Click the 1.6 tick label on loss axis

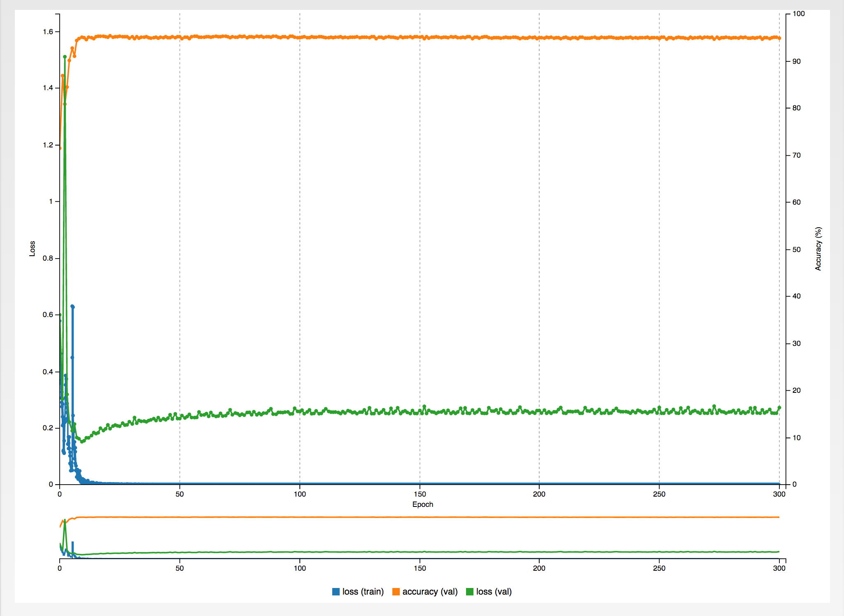[48, 32]
